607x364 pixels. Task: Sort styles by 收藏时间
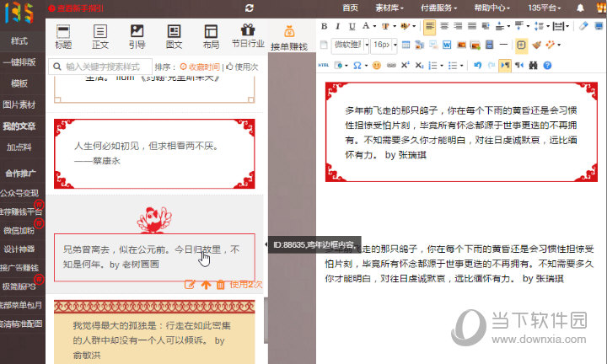[201, 67]
